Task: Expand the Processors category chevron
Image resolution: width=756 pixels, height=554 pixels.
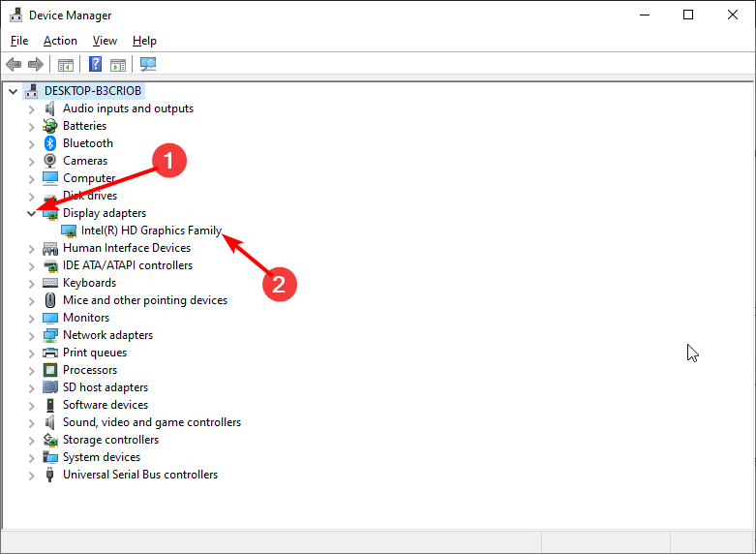Action: [x=31, y=370]
